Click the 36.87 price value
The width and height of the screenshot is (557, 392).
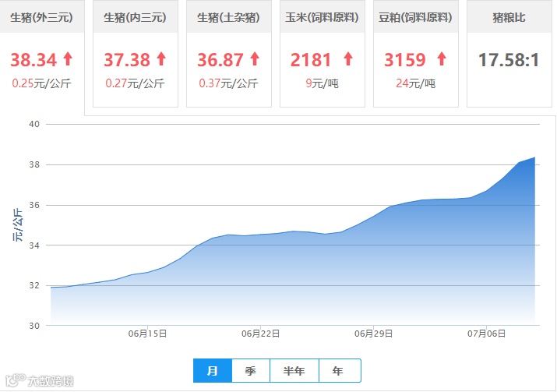point(220,60)
